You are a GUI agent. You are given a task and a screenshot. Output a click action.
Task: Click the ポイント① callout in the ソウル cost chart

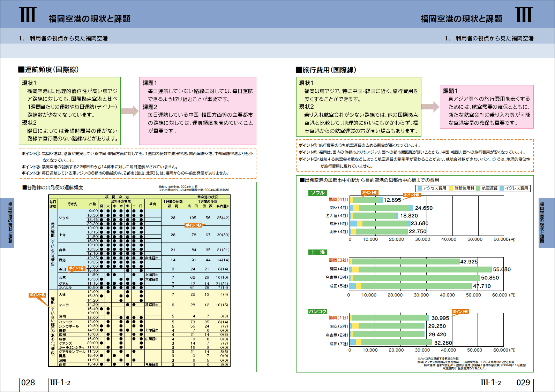pyautogui.click(x=369, y=192)
